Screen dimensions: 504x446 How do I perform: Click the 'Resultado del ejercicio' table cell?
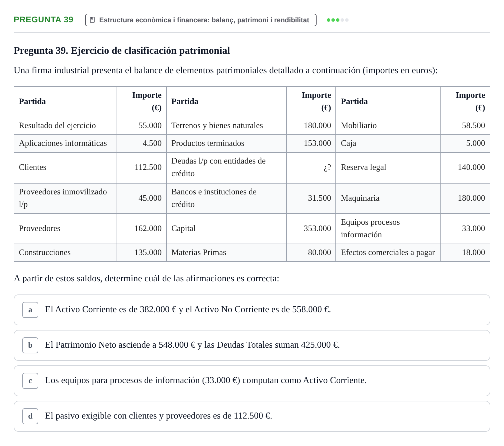(x=65, y=126)
